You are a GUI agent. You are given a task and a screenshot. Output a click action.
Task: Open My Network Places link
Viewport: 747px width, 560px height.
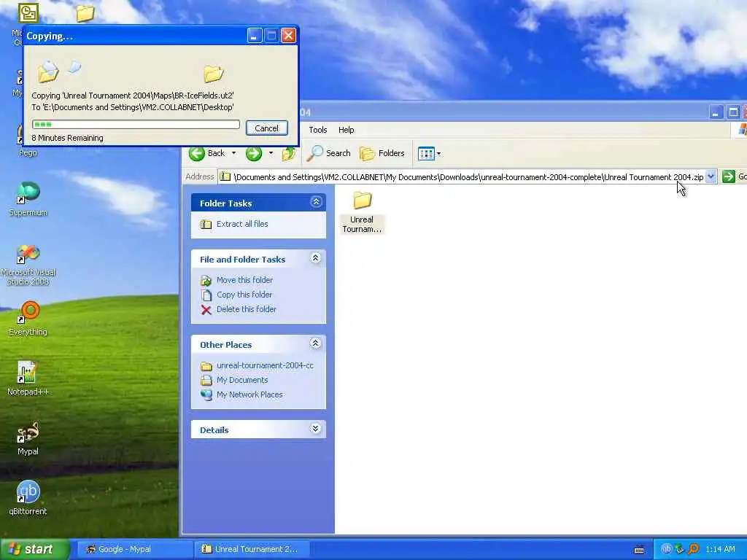[249, 394]
